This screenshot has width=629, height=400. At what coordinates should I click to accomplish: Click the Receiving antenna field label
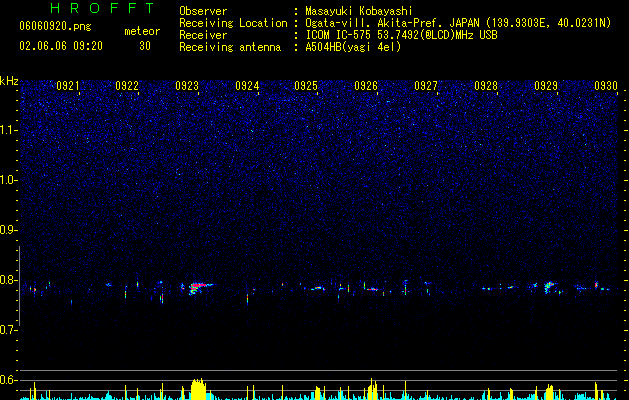click(x=230, y=47)
